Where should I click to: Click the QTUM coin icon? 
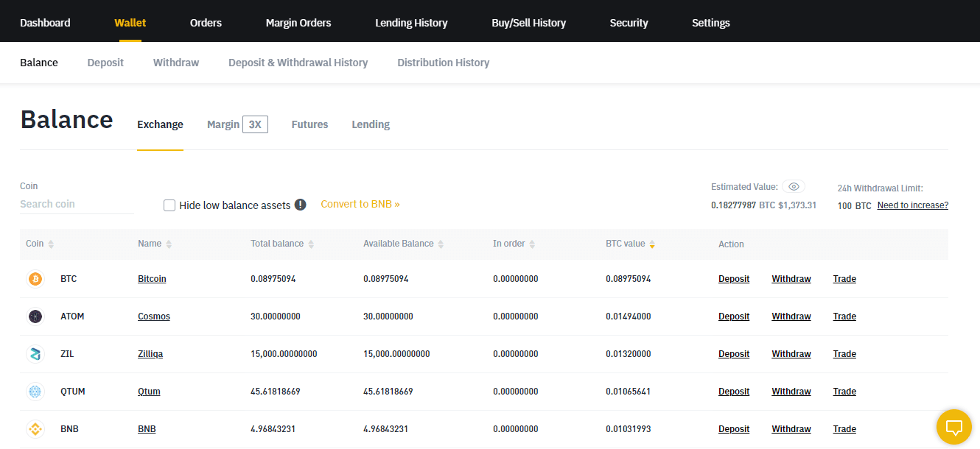pyautogui.click(x=35, y=392)
